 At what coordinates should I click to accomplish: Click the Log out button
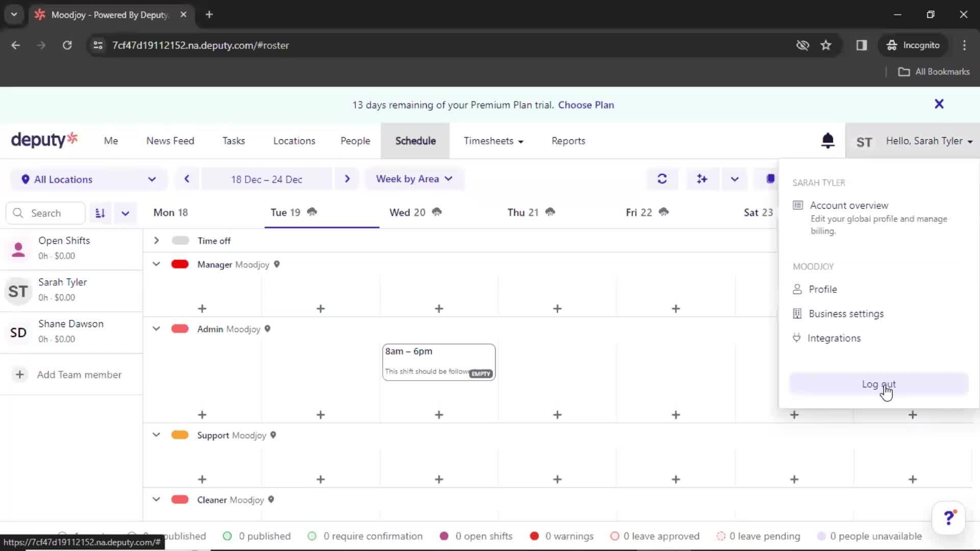(878, 384)
